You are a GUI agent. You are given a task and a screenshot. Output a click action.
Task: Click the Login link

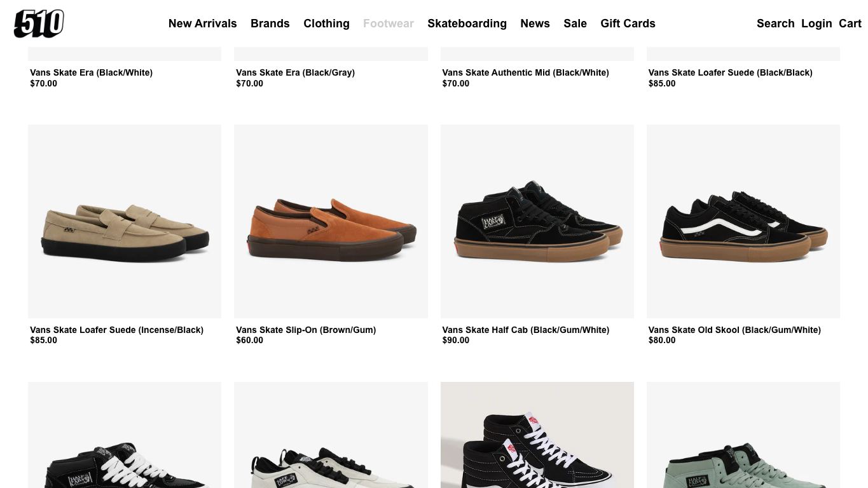(816, 24)
